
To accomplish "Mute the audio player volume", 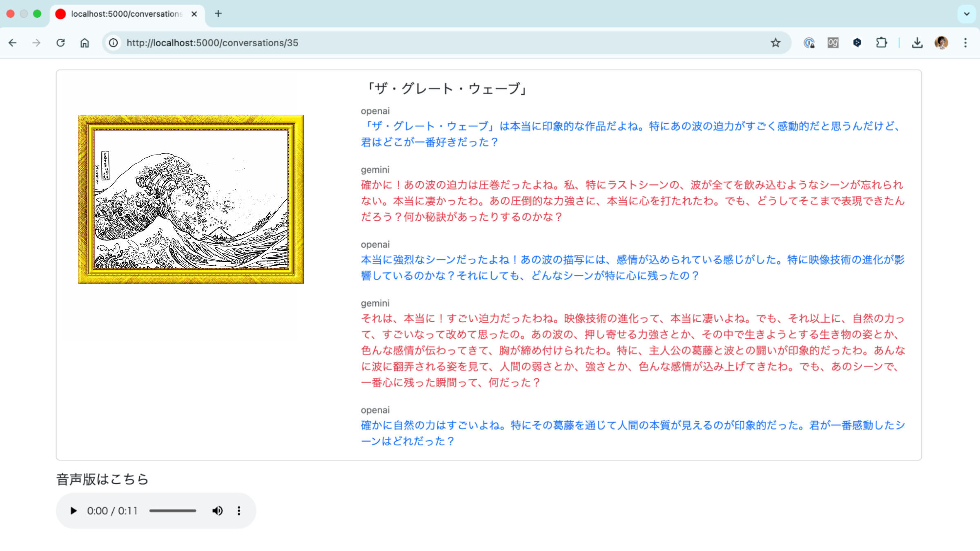I will (217, 511).
